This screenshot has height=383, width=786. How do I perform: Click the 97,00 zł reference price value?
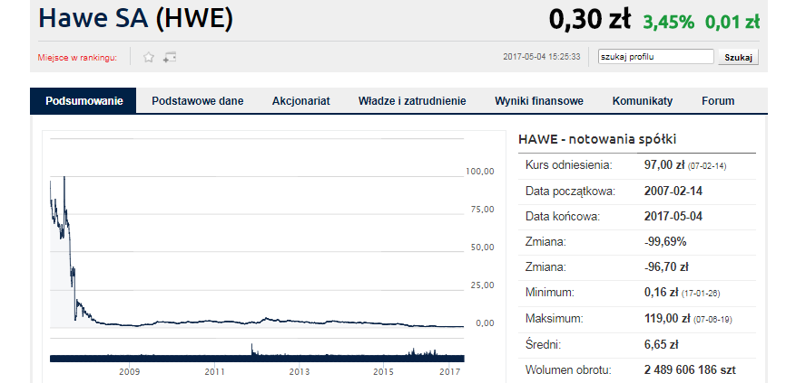664,165
